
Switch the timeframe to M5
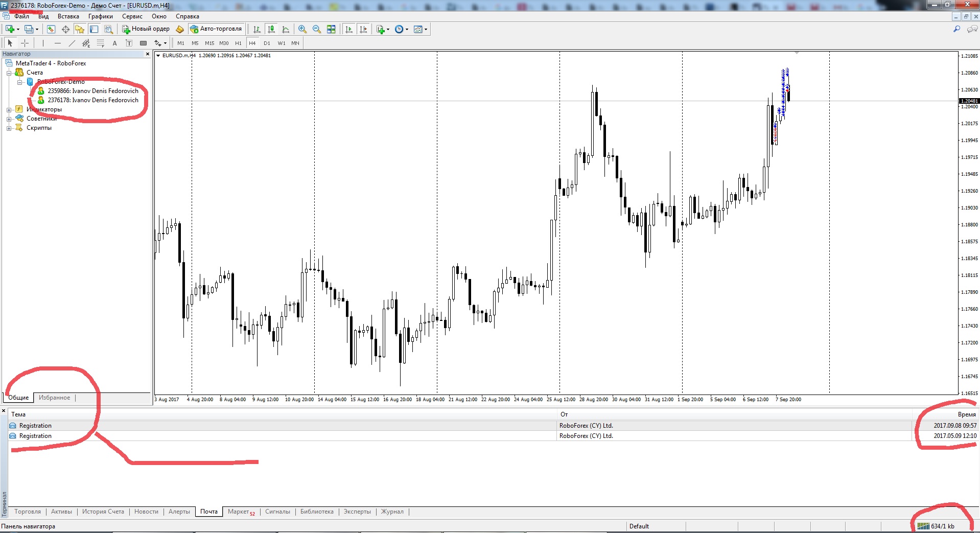[x=195, y=43]
